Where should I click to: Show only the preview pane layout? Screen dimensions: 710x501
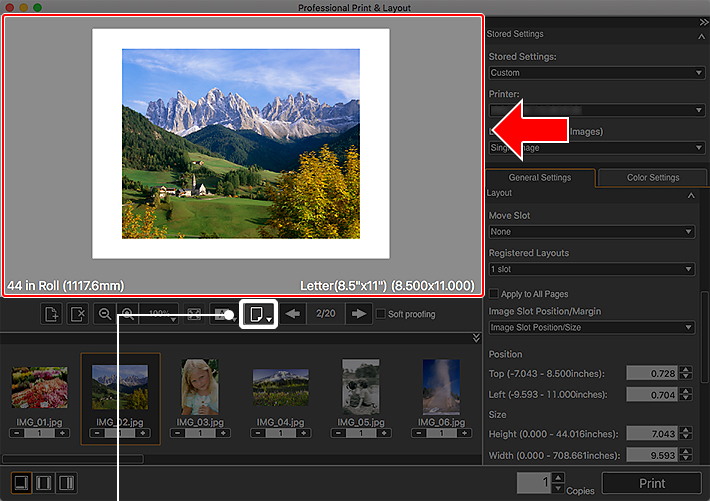click(x=19, y=483)
